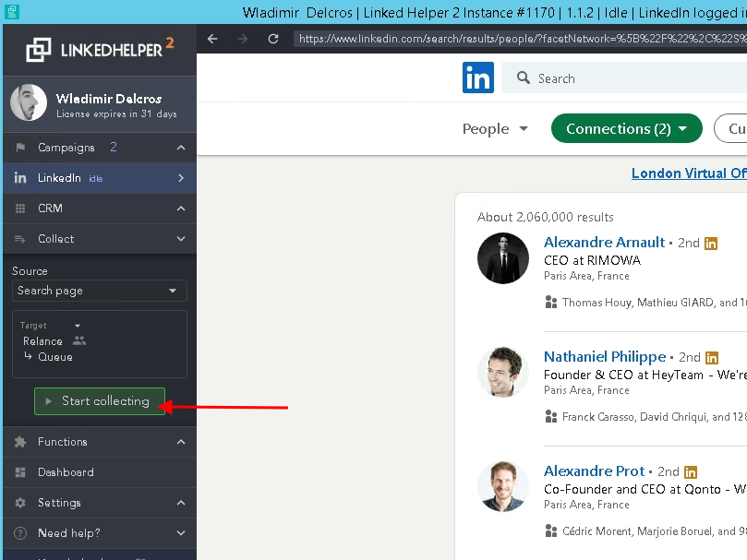Image resolution: width=747 pixels, height=560 pixels.
Task: Open Alexandre Arnault's profile link
Action: pyautogui.click(x=604, y=243)
